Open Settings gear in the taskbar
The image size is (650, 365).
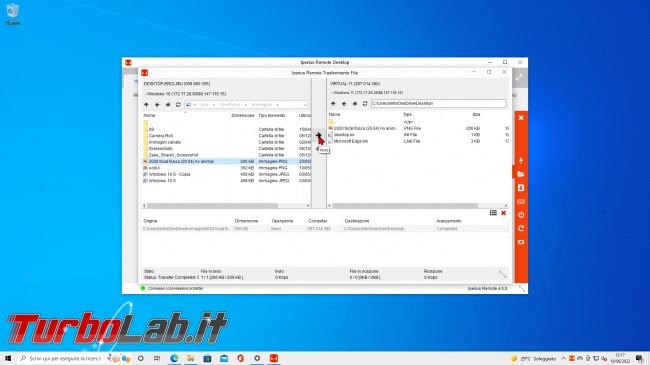(257, 358)
